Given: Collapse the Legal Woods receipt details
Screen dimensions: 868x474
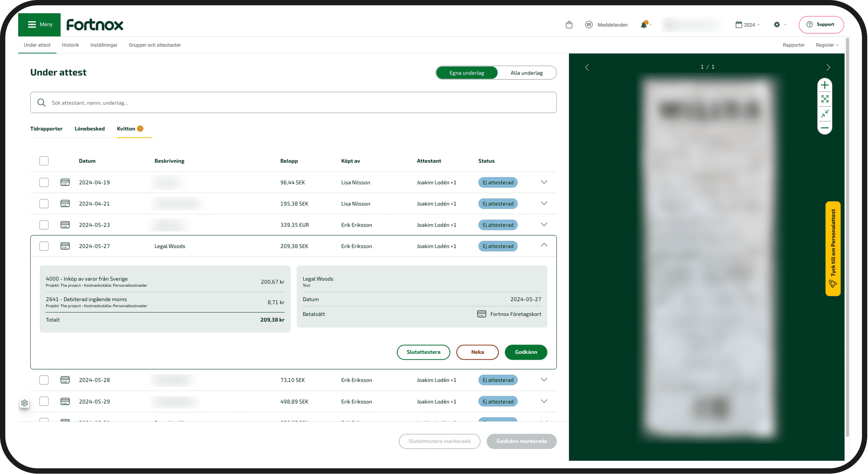Looking at the screenshot, I should (544, 245).
